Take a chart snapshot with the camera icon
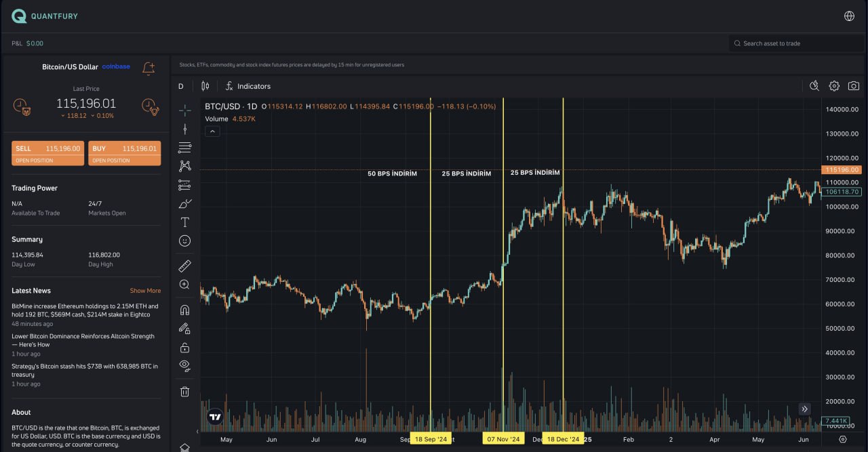Screen dimensions: 868x452 (854, 86)
